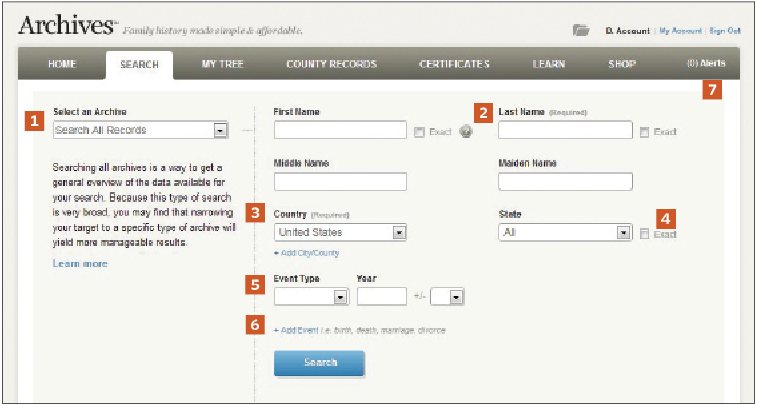Open the CERTIFICATES tab
Screen dimensions: 757x406
(x=454, y=64)
